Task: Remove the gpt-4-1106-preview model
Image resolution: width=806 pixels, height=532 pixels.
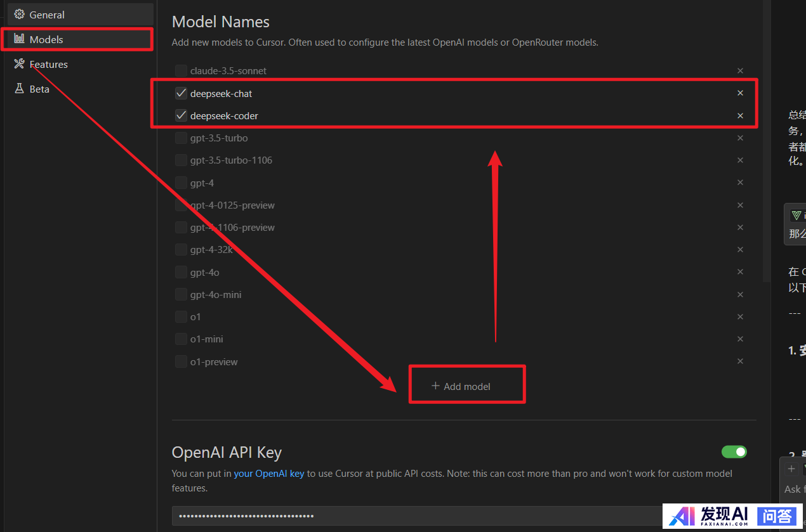Action: pyautogui.click(x=740, y=227)
